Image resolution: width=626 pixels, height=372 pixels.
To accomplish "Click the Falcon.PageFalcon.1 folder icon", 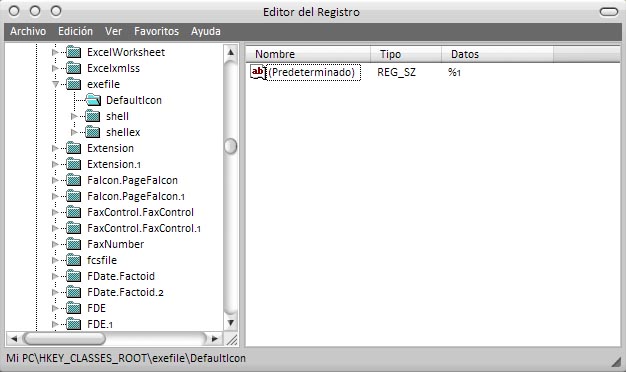I will [73, 196].
